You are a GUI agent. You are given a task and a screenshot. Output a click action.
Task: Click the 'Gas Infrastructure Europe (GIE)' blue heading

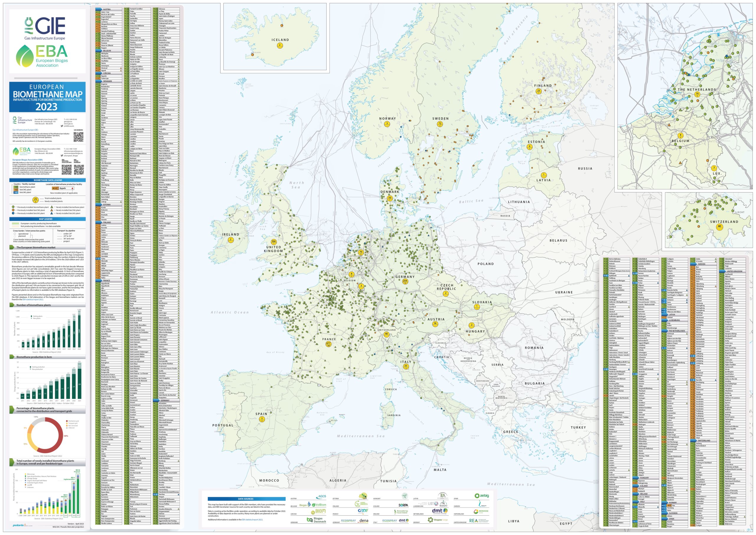click(25, 130)
